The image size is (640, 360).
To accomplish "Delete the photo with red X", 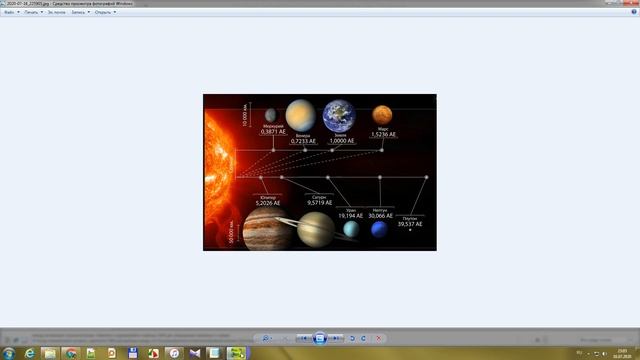I will pos(379,338).
